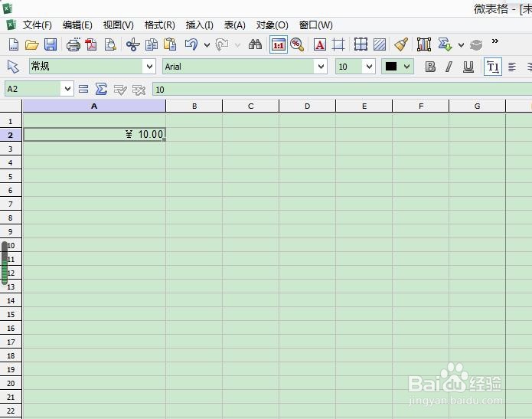Toggle the T1 text direction button
The width and height of the screenshot is (532, 419).
pyautogui.click(x=493, y=67)
